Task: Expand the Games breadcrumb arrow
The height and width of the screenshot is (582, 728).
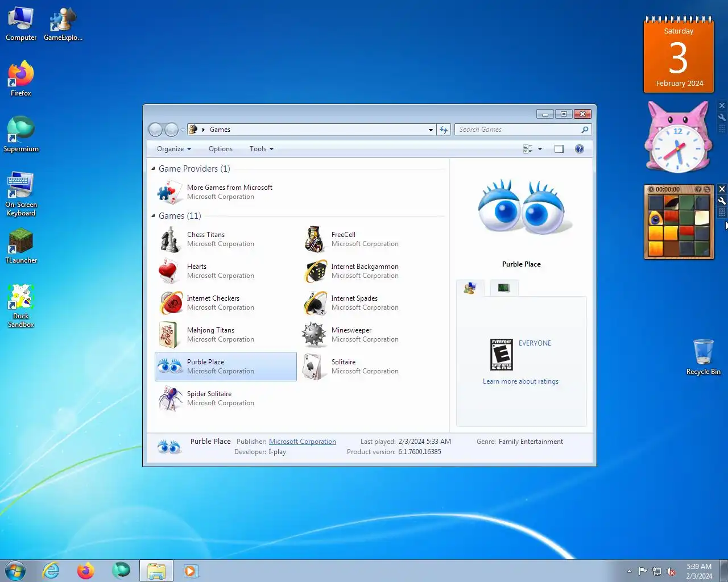Action: tap(204, 130)
